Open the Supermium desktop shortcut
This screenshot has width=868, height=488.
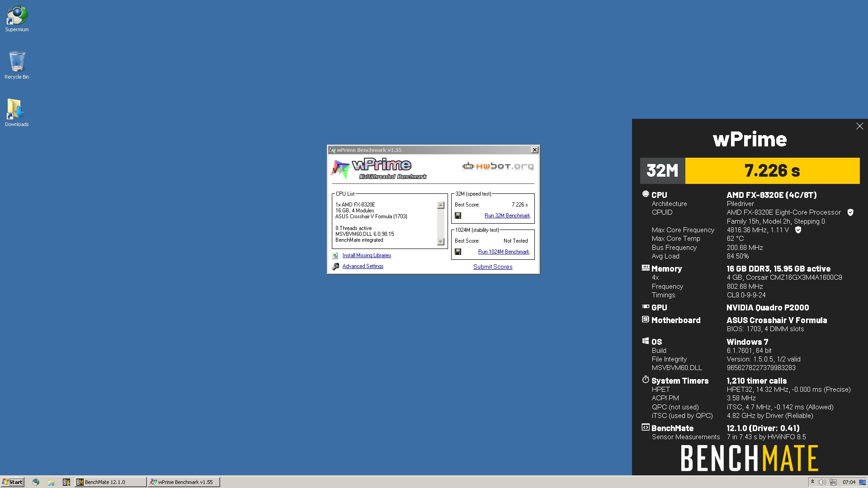tap(17, 19)
